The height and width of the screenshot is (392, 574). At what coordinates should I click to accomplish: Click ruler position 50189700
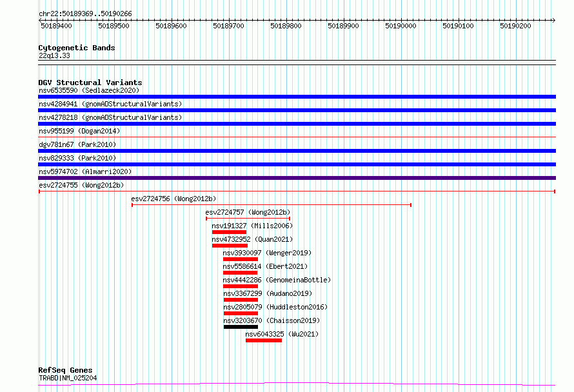[228, 26]
